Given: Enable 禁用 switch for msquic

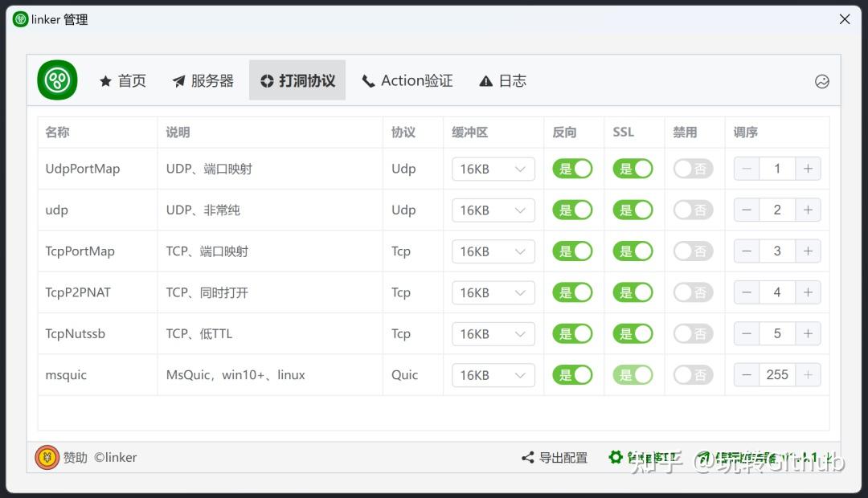Looking at the screenshot, I should point(693,374).
